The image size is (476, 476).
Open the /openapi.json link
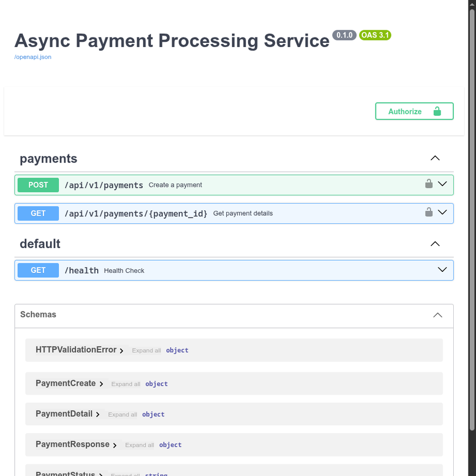pos(33,57)
